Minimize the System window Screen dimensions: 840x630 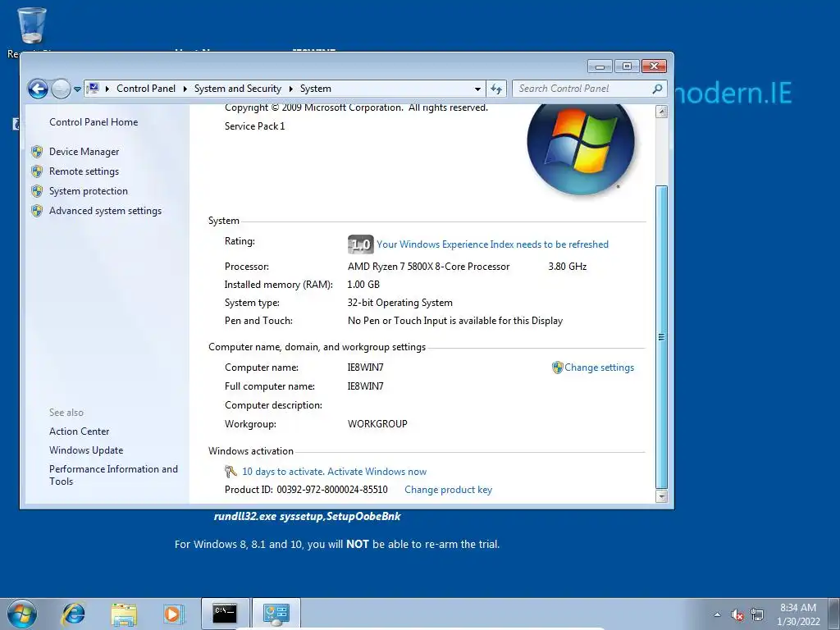click(600, 66)
